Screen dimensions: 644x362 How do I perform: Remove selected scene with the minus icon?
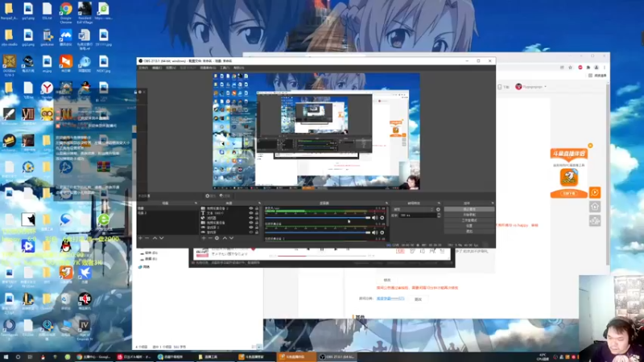[147, 238]
